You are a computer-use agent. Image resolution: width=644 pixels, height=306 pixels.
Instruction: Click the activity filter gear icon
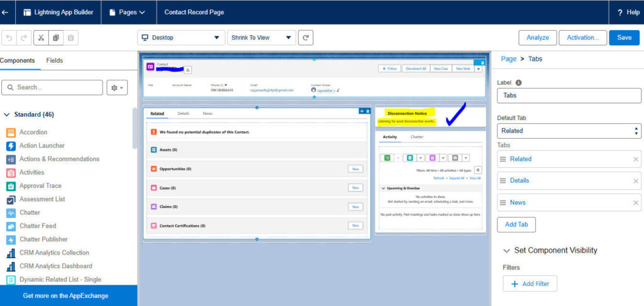click(478, 170)
